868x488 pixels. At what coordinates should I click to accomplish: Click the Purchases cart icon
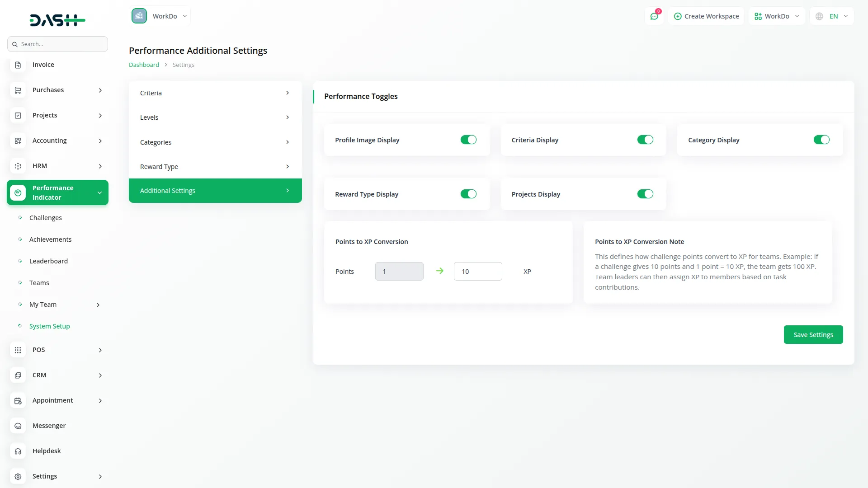point(18,90)
